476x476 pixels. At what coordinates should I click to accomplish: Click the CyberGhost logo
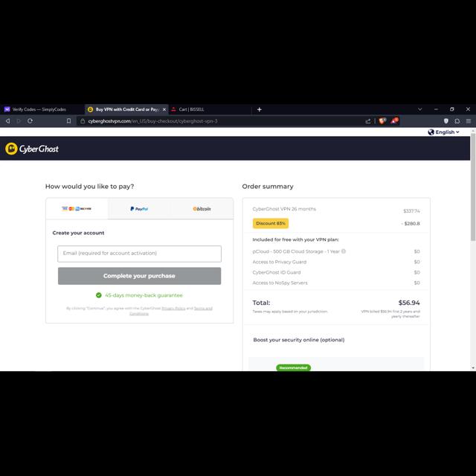tap(32, 149)
